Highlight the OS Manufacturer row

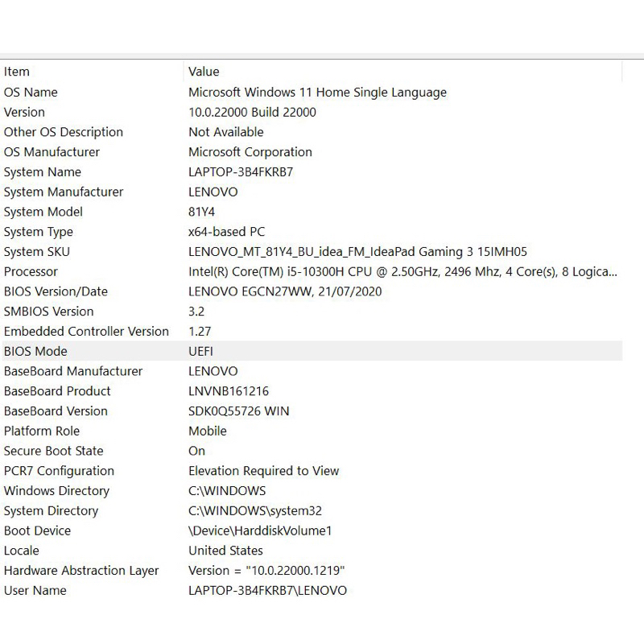(x=52, y=151)
